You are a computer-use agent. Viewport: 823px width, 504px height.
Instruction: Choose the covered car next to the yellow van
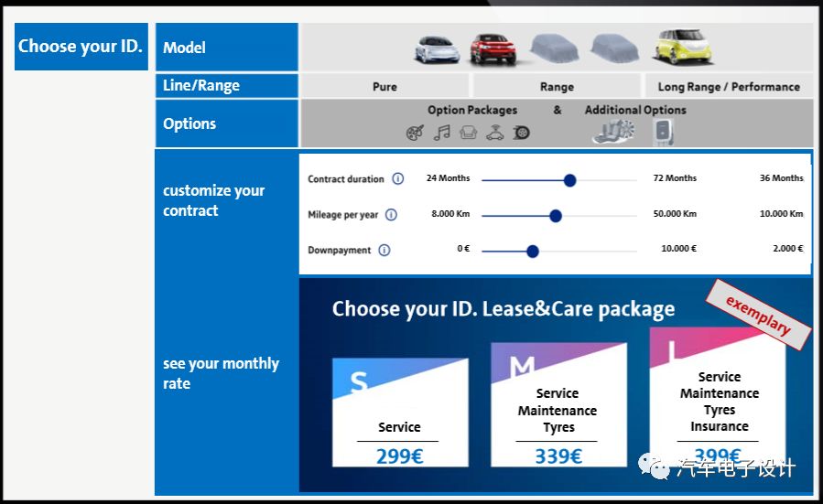pos(614,48)
